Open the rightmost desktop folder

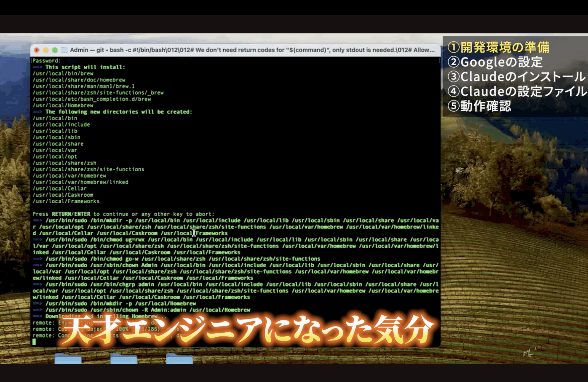point(179,359)
